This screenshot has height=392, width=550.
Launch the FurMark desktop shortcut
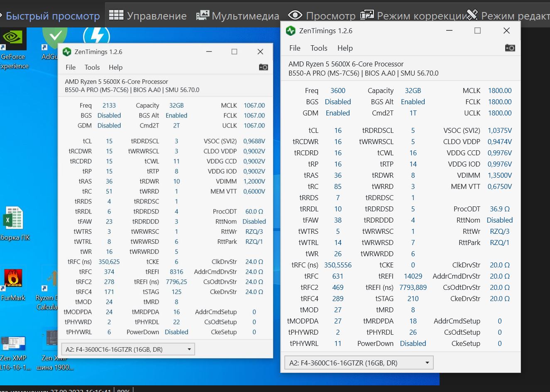tap(13, 284)
